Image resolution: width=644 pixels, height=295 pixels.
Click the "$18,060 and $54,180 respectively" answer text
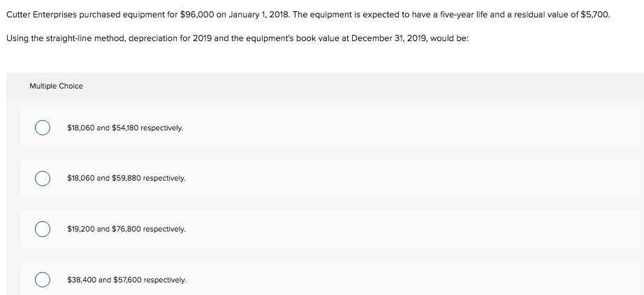[x=125, y=128]
